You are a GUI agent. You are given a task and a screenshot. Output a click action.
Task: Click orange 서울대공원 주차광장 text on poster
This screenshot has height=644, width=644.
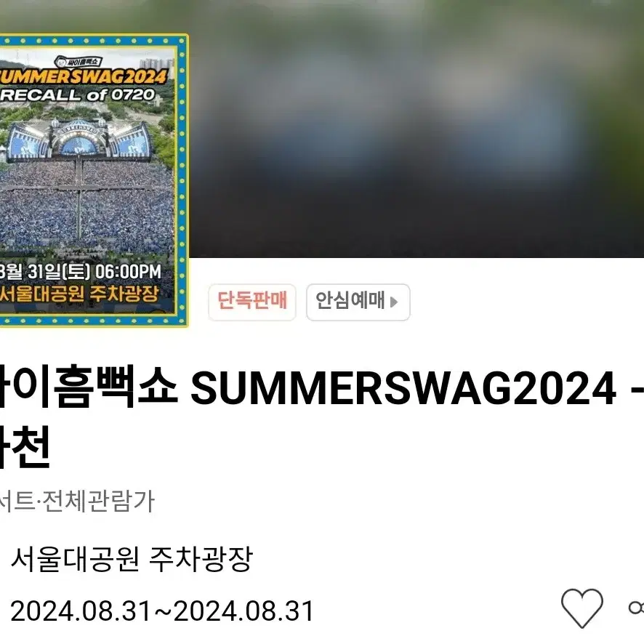(79, 294)
